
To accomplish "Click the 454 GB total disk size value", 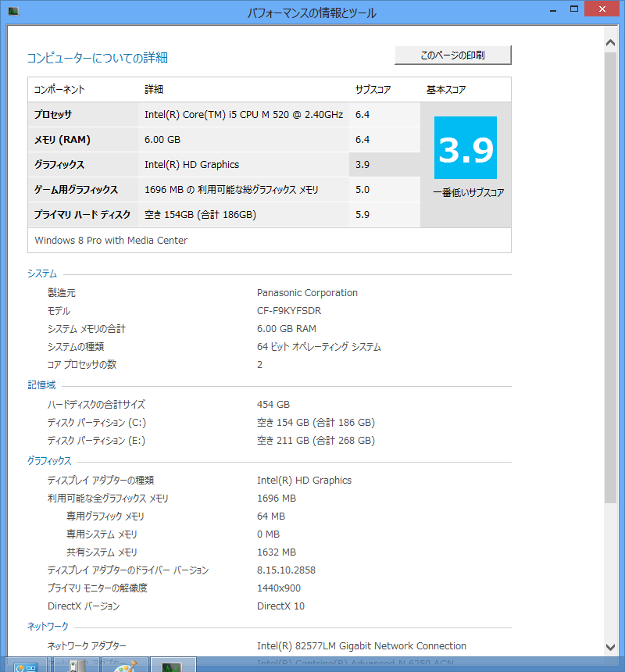I will coord(273,405).
